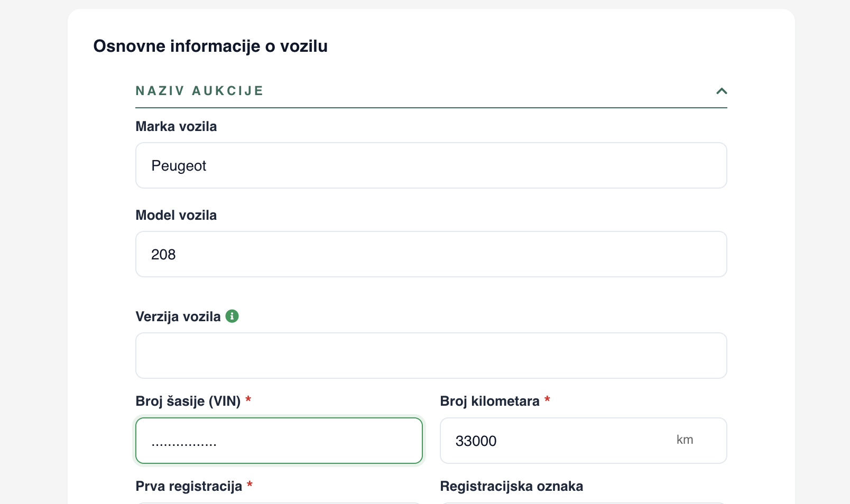Screen dimensions: 850x504
Task: Click the km unit suffix in mileage field
Action: (685, 440)
